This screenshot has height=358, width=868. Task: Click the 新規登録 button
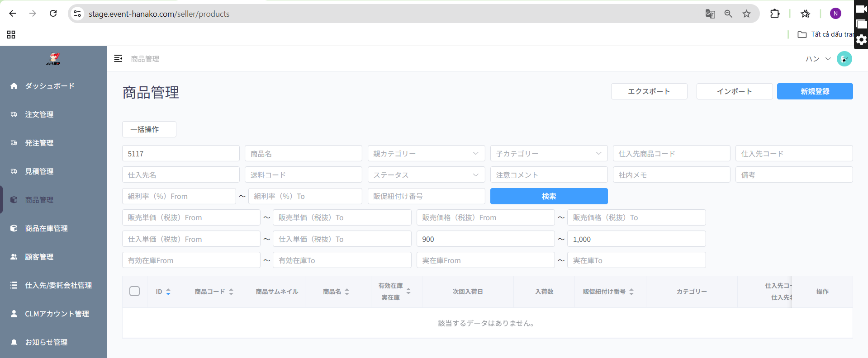(815, 91)
